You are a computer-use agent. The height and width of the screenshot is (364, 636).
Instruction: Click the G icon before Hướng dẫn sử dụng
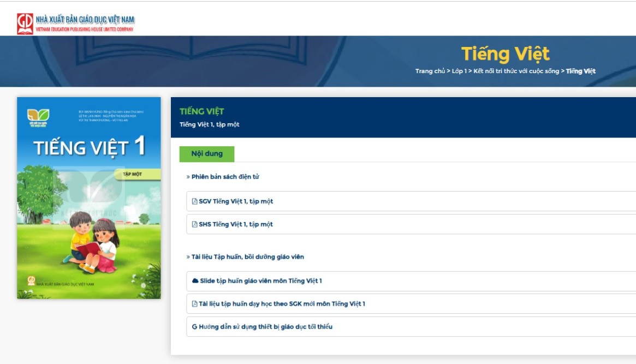[x=194, y=327]
